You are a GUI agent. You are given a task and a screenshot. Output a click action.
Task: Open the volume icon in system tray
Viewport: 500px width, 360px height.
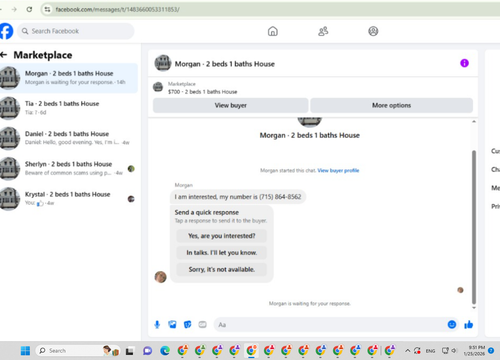coord(454,351)
